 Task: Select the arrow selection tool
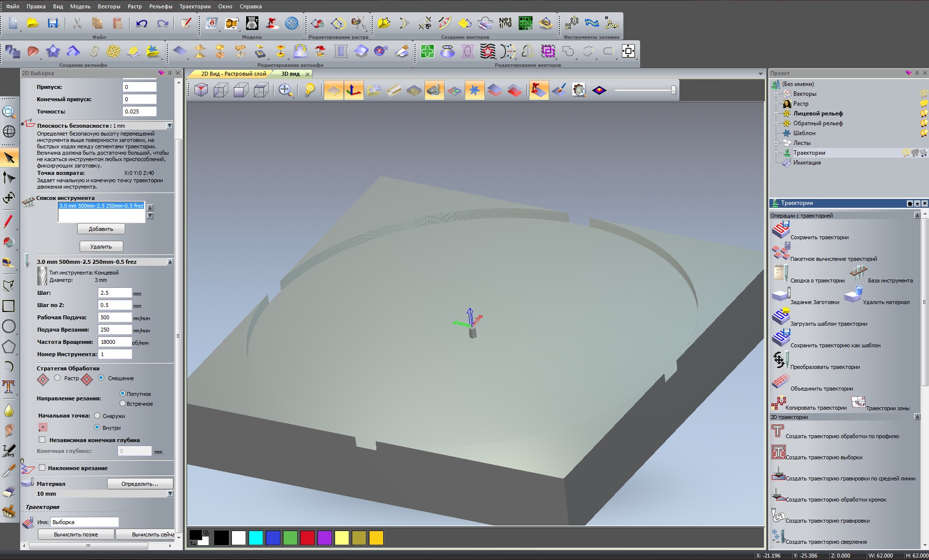click(x=9, y=158)
